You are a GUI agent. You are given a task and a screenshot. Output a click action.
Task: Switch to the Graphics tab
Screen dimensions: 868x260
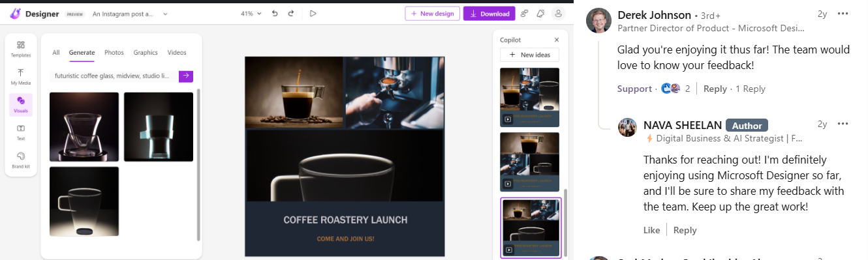[x=146, y=53]
